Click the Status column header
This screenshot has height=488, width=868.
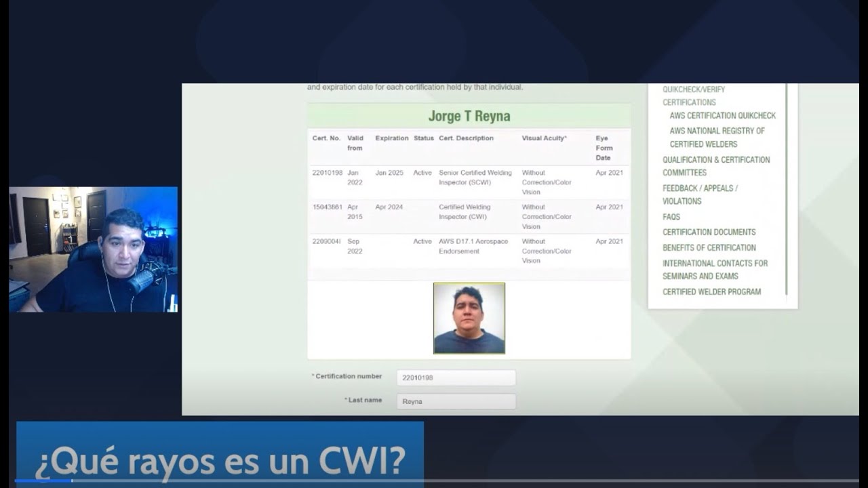424,138
